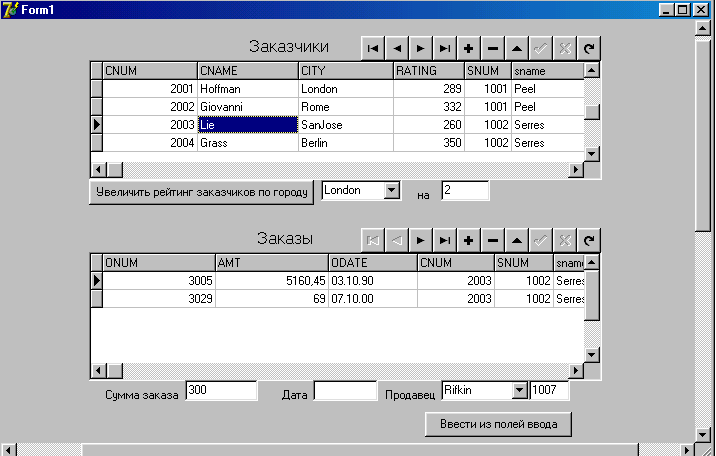Click the salesperson number field 1007
Viewport: 716px width, 456px height.
[549, 390]
